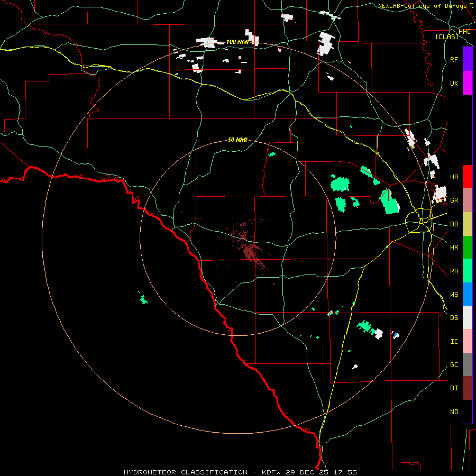Screen dimensions: 476x476
Task: Click the UK magenta legend swatch
Action: coord(467,83)
